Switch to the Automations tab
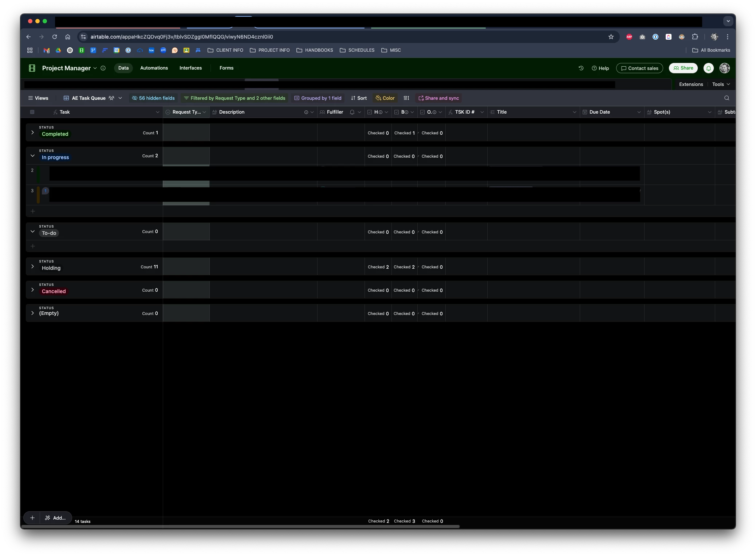 [154, 68]
